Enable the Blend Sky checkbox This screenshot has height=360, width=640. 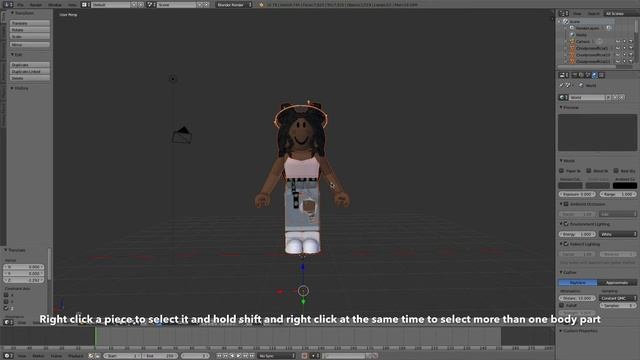tap(589, 171)
